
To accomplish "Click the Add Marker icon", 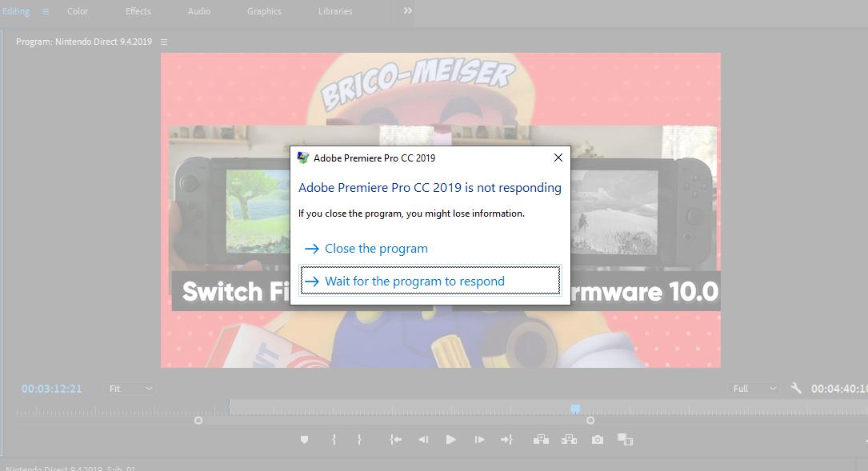I will point(304,440).
